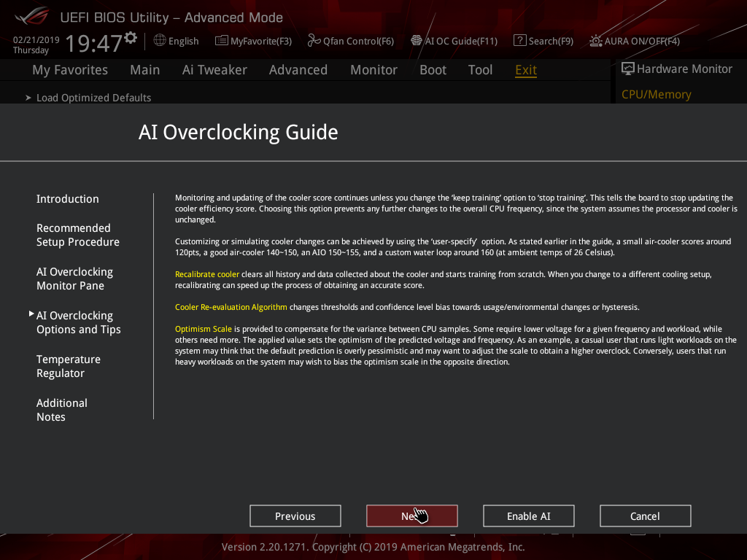Image resolution: width=747 pixels, height=560 pixels.
Task: Open Recommended Setup Procedure section
Action: point(77,235)
